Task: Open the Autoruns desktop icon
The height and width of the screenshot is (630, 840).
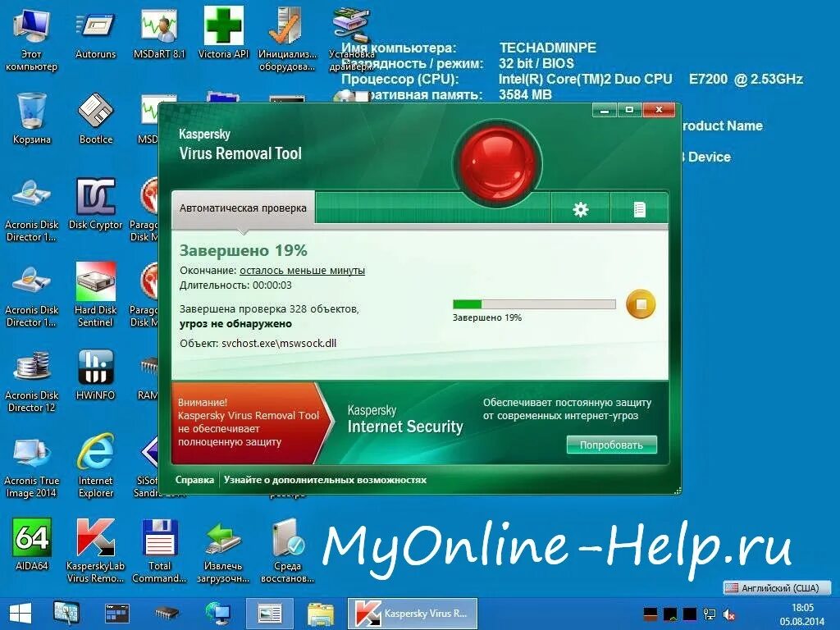Action: (x=95, y=34)
